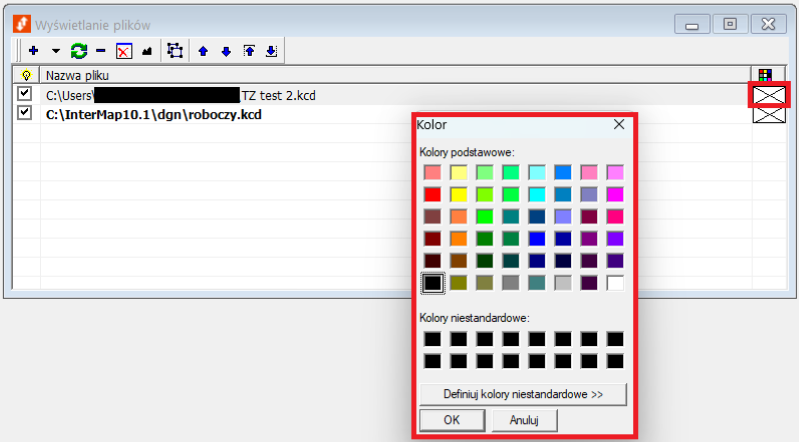The image size is (799, 442).
Task: Move file up with blue up arrow
Action: pyautogui.click(x=204, y=50)
